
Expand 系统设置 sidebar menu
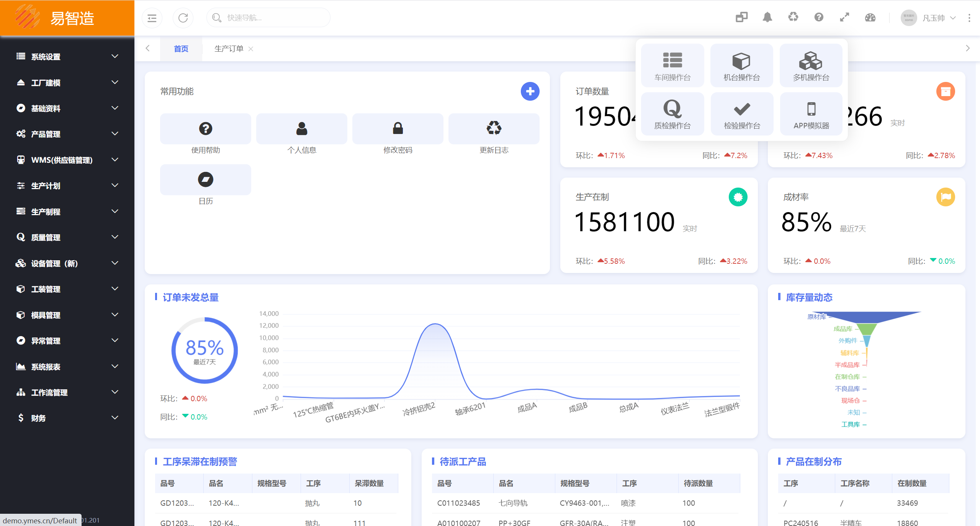click(67, 57)
